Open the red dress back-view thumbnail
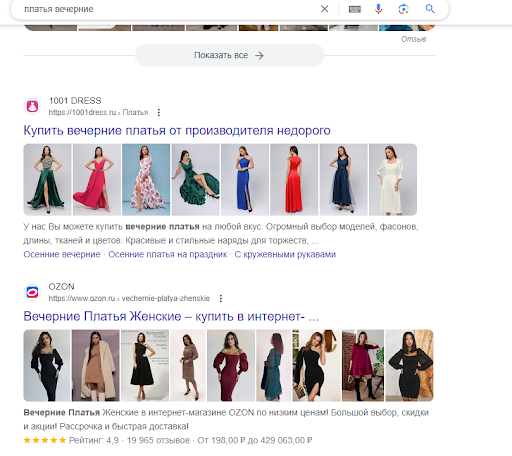Image resolution: width=512 pixels, height=456 pixels. [x=294, y=180]
